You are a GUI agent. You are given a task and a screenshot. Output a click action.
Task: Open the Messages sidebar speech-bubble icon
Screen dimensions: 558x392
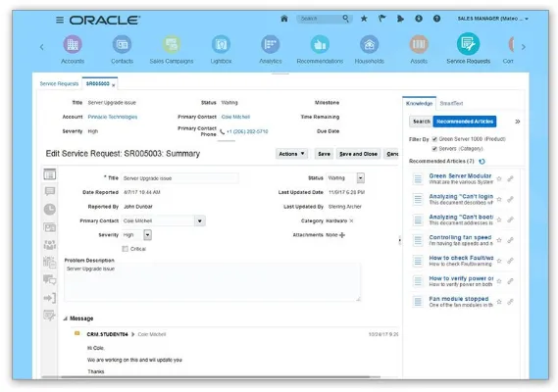point(50,191)
